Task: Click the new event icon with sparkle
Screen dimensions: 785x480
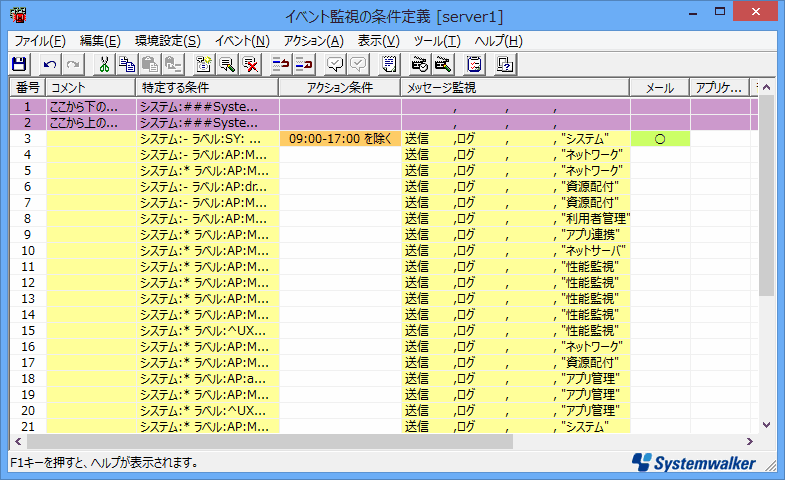Action: (204, 64)
